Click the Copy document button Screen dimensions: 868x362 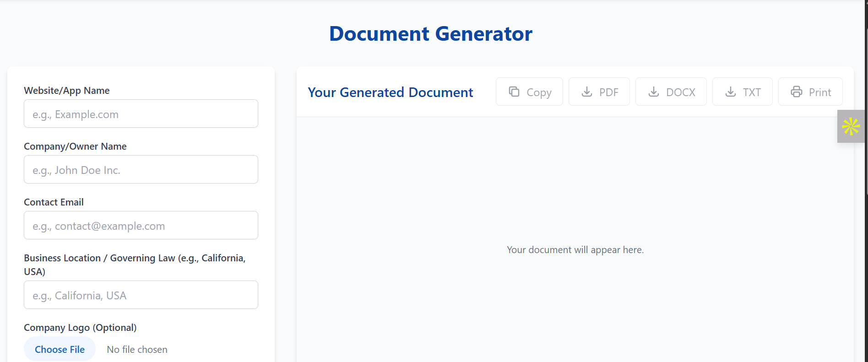tap(529, 92)
